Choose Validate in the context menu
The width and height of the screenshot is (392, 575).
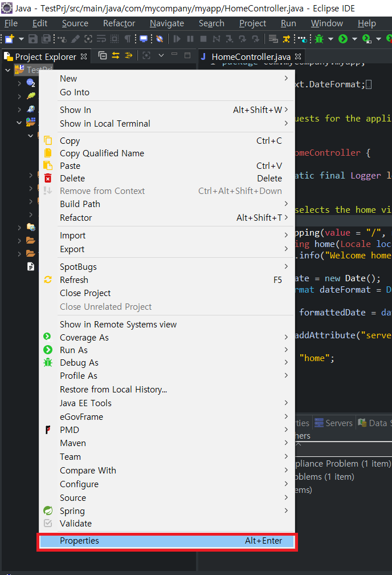pos(167,524)
